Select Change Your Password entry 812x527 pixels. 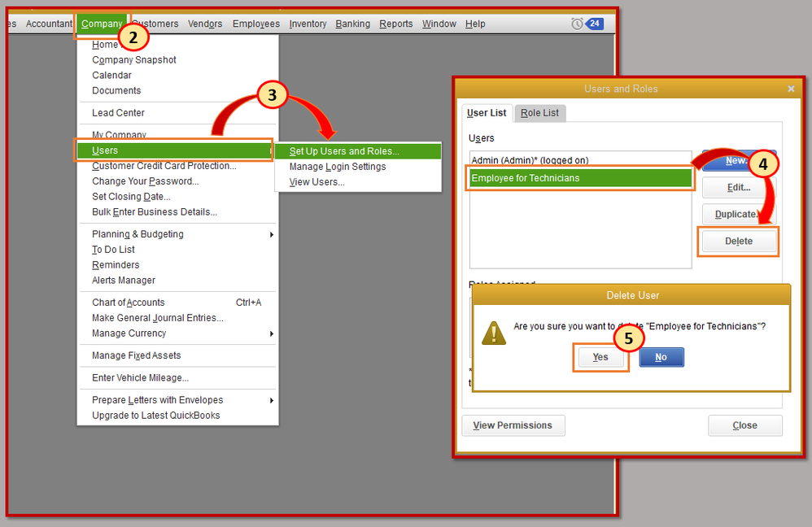click(x=146, y=181)
